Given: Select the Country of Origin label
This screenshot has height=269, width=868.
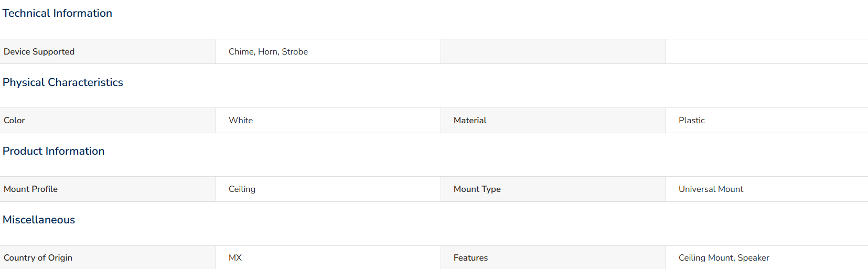Looking at the screenshot, I should (x=38, y=257).
